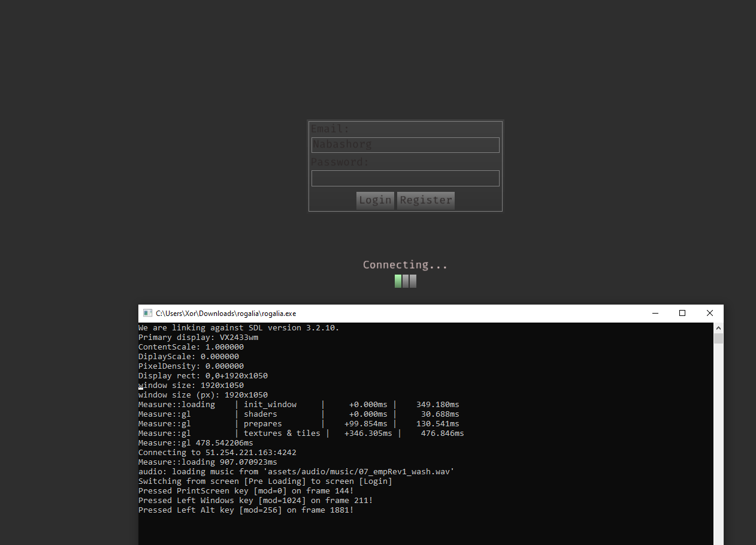This screenshot has height=545, width=756.
Task: Click the Email field containing Nabashorg
Action: pos(406,144)
